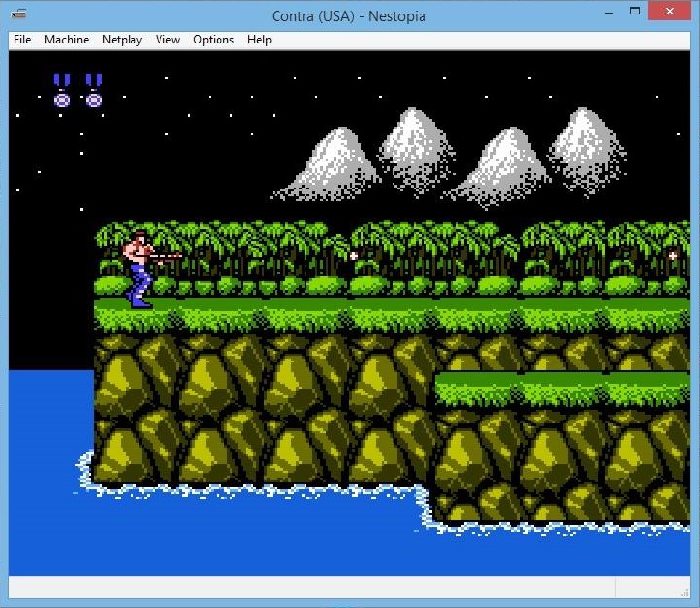Open the View menu
Screen dimensions: 700x608
pos(167,40)
